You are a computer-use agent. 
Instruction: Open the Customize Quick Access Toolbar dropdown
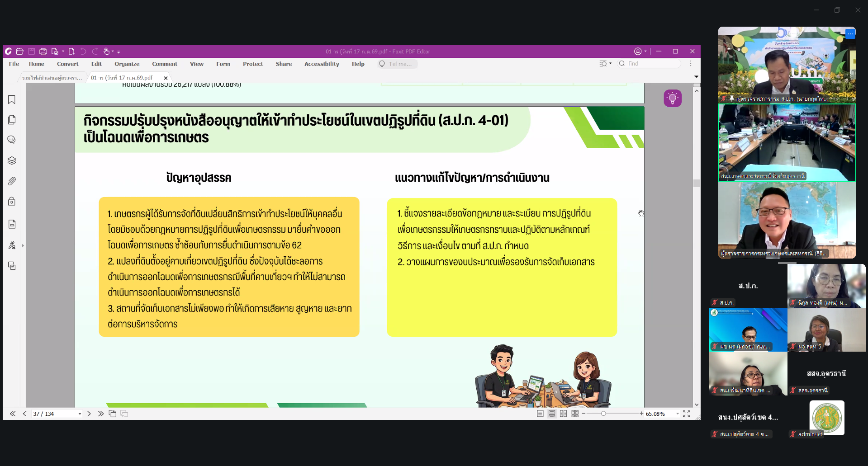(x=119, y=52)
